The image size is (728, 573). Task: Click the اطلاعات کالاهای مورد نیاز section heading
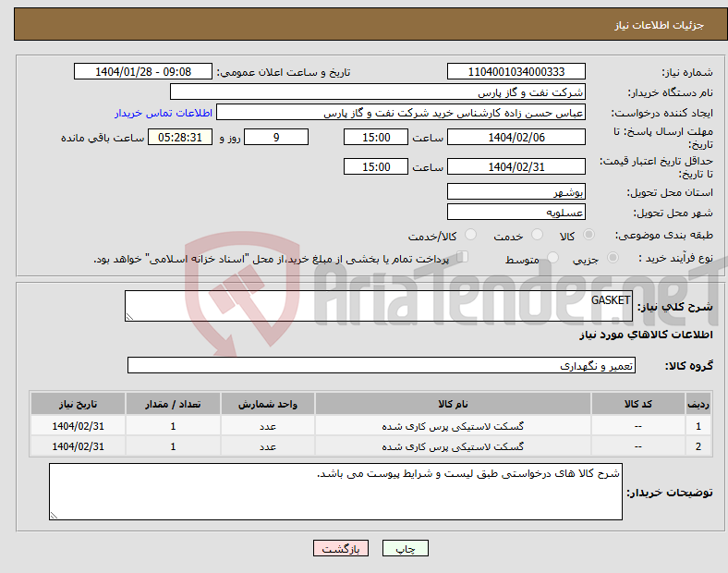tap(646, 335)
